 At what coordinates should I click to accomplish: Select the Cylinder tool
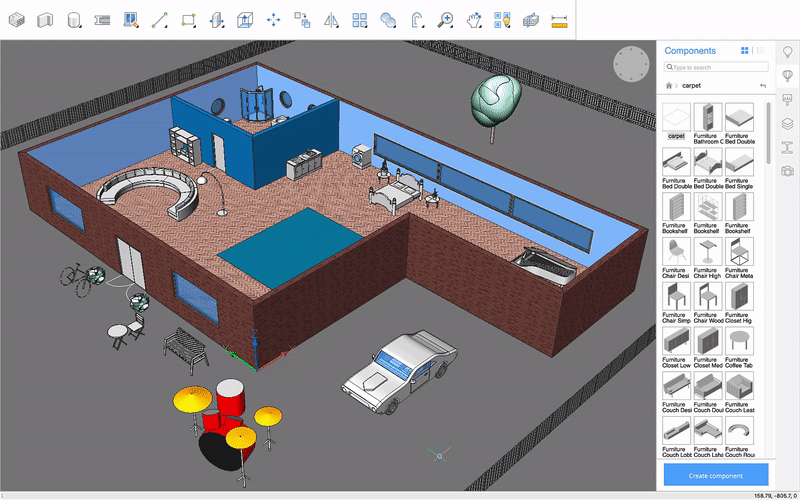pos(74,20)
